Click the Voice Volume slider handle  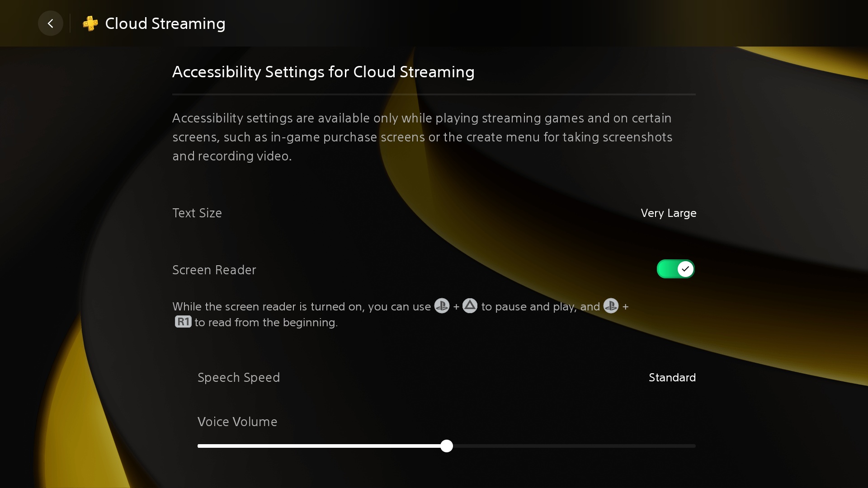447,446
